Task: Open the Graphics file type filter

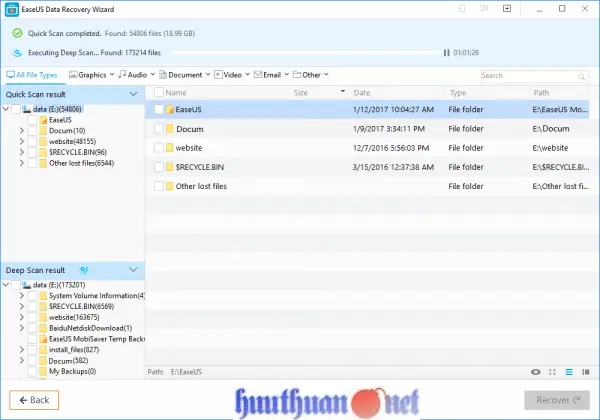Action: coord(91,75)
